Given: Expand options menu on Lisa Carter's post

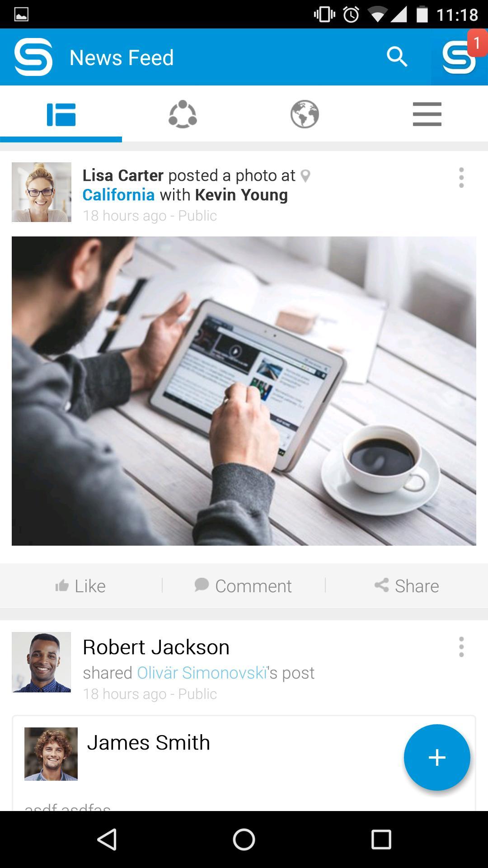Looking at the screenshot, I should click(461, 178).
